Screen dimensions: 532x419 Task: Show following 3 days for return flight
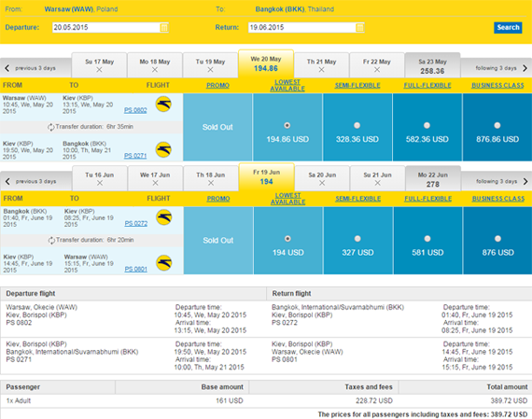click(497, 182)
